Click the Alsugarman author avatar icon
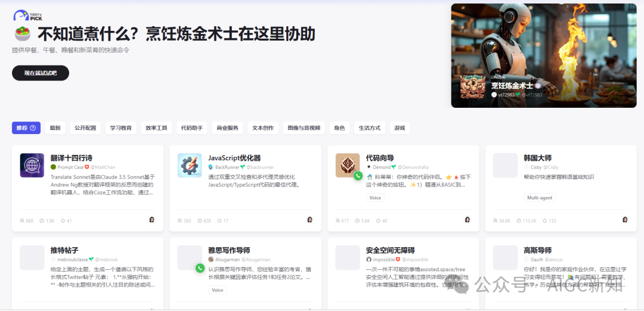The height and width of the screenshot is (311, 644). [x=210, y=260]
